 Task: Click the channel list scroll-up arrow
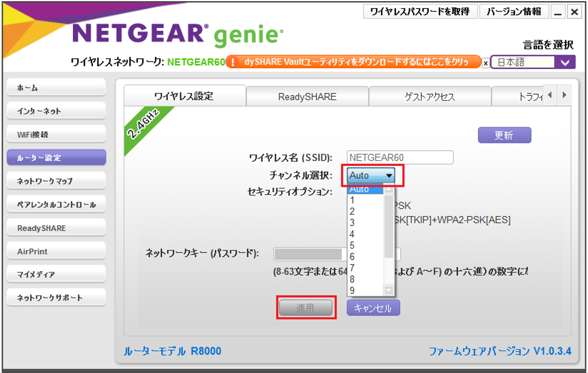coord(389,189)
